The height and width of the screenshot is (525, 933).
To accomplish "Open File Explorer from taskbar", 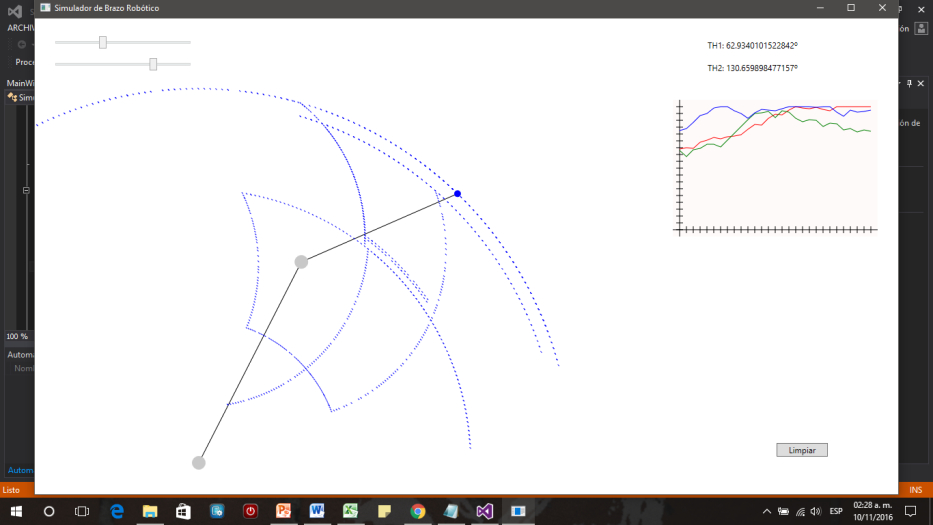I will (x=150, y=511).
